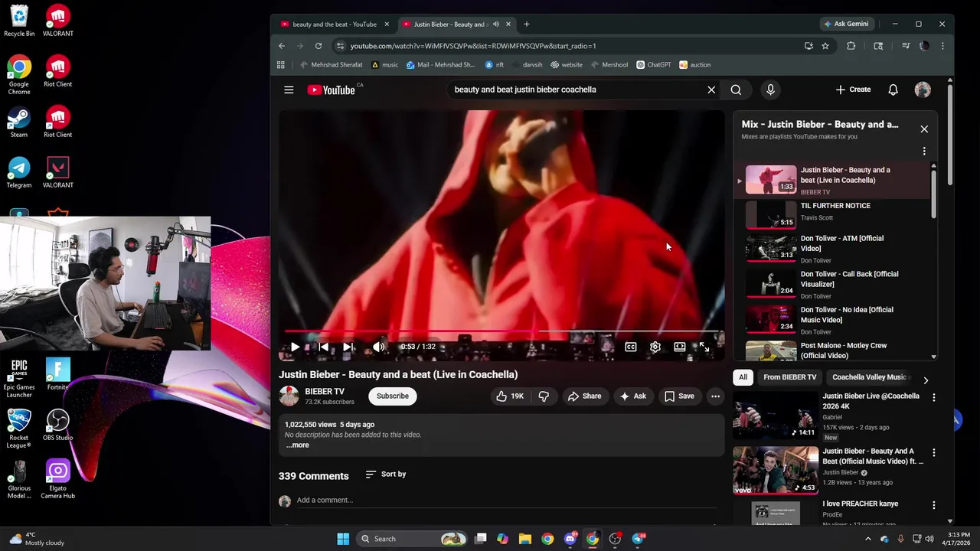Open the ChatGPT bookmark
980x551 pixels.
(x=653, y=65)
